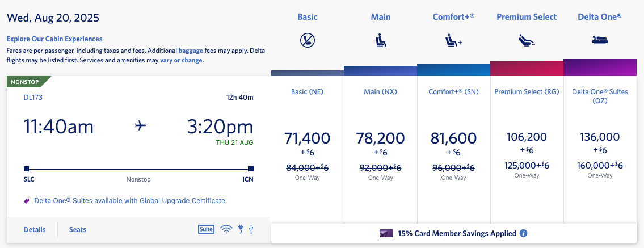Click the airplane icon between departure and arrival
The width and height of the screenshot is (644, 248).
pos(141,126)
